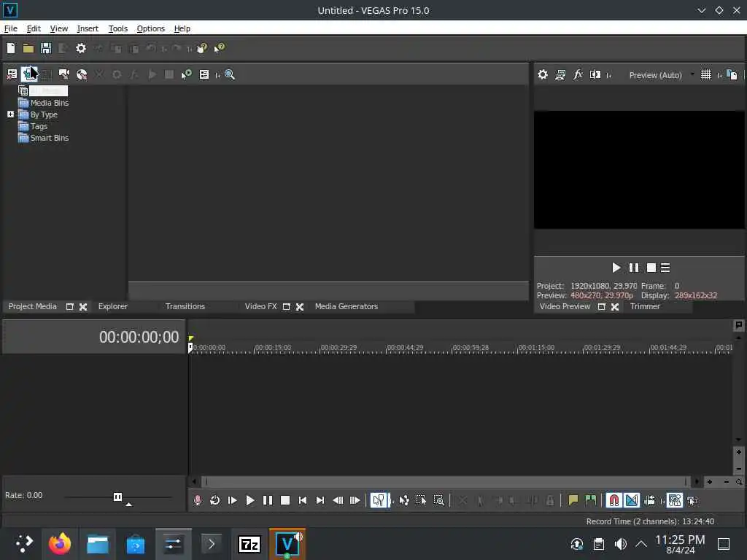The width and height of the screenshot is (747, 560).
Task: Open the Tools menu
Action: (x=117, y=28)
